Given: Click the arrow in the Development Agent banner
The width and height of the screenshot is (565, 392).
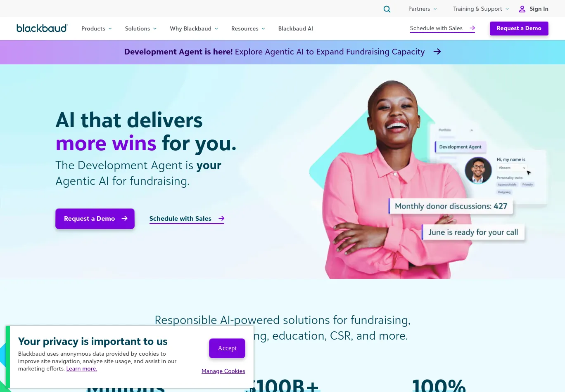Looking at the screenshot, I should (x=437, y=52).
